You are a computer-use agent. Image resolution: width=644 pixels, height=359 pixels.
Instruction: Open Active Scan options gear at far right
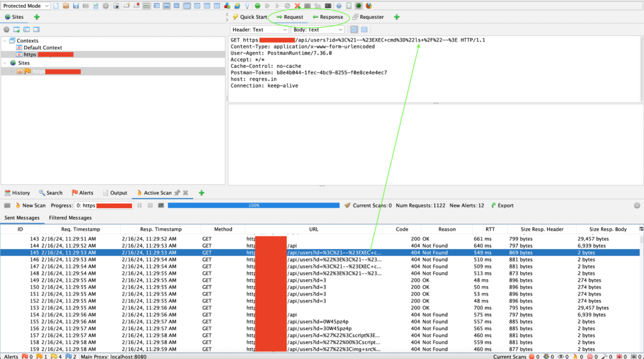click(x=636, y=206)
